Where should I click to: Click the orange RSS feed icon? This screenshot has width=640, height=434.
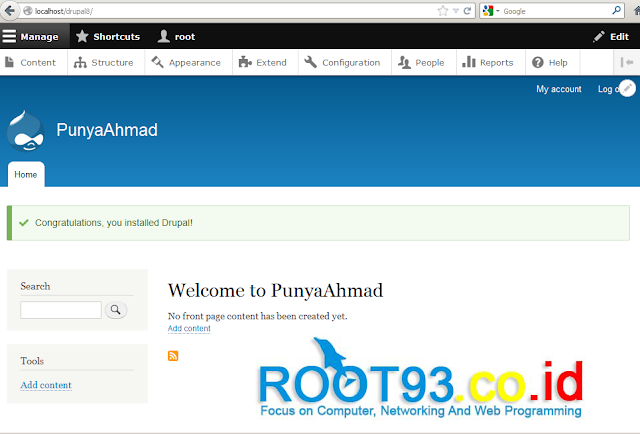pos(173,356)
